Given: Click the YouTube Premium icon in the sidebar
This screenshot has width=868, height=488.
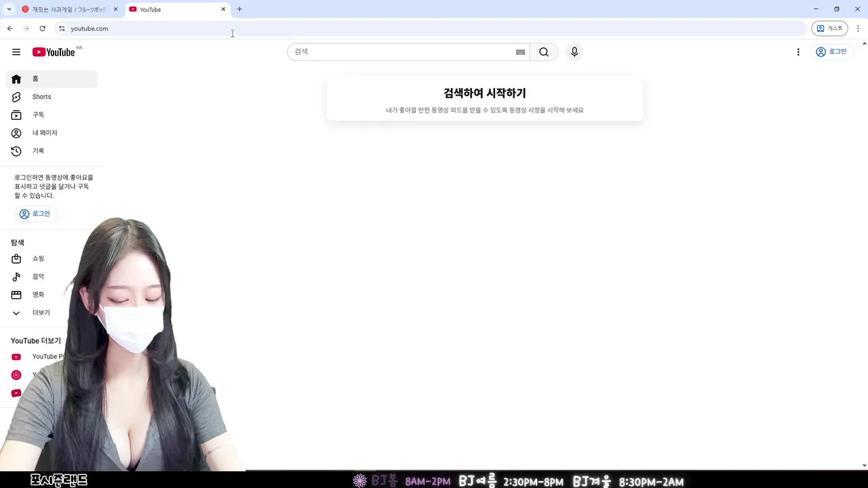Looking at the screenshot, I should (16, 357).
